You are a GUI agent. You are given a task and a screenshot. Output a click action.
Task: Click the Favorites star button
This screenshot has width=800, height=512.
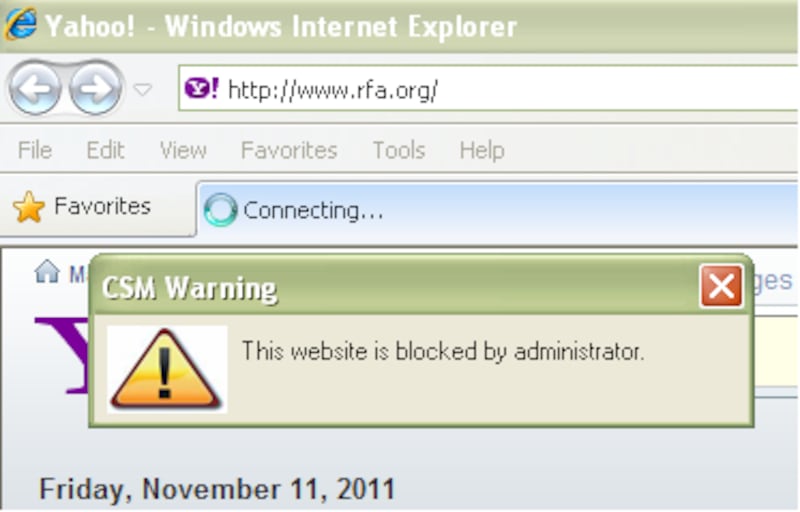[x=82, y=207]
